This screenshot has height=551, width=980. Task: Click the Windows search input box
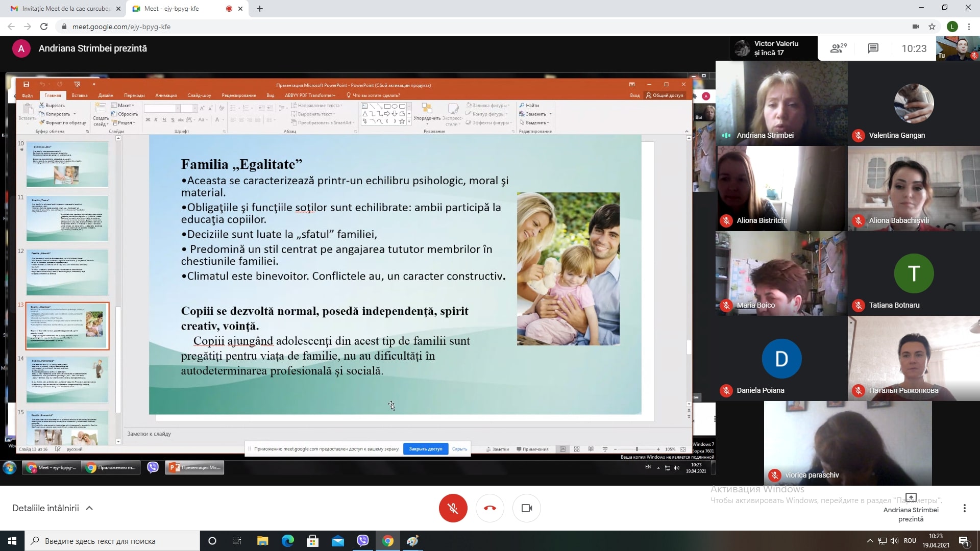pyautogui.click(x=112, y=541)
